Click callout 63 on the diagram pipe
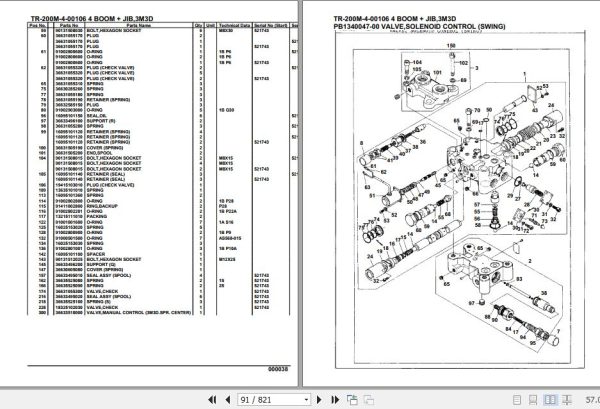 367,187
